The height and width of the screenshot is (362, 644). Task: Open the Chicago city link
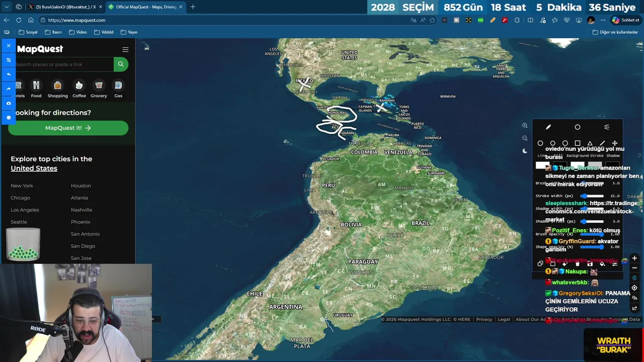[x=21, y=198]
